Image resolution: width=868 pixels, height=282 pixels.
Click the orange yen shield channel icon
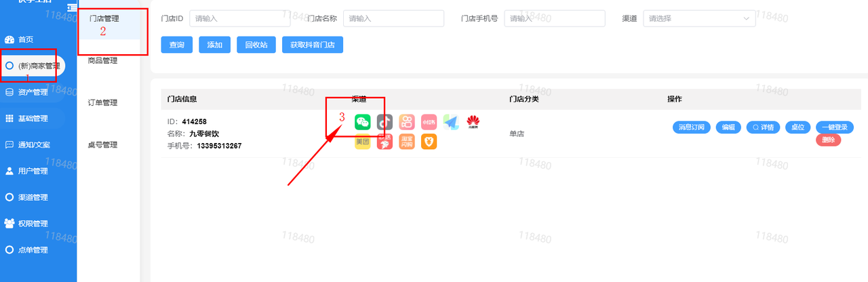pos(429,142)
